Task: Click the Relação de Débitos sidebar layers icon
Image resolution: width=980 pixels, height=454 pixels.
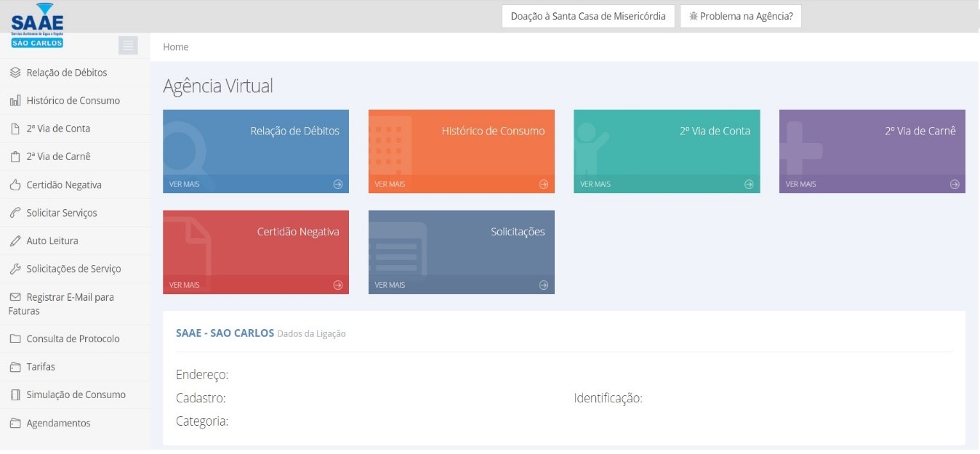Action: pos(15,73)
